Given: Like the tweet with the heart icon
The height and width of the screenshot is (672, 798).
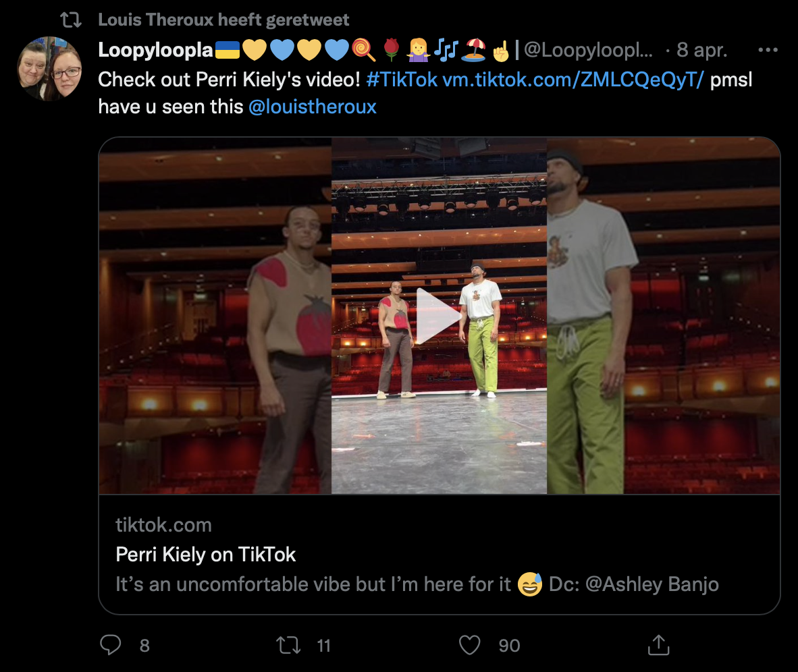Looking at the screenshot, I should click(x=469, y=645).
